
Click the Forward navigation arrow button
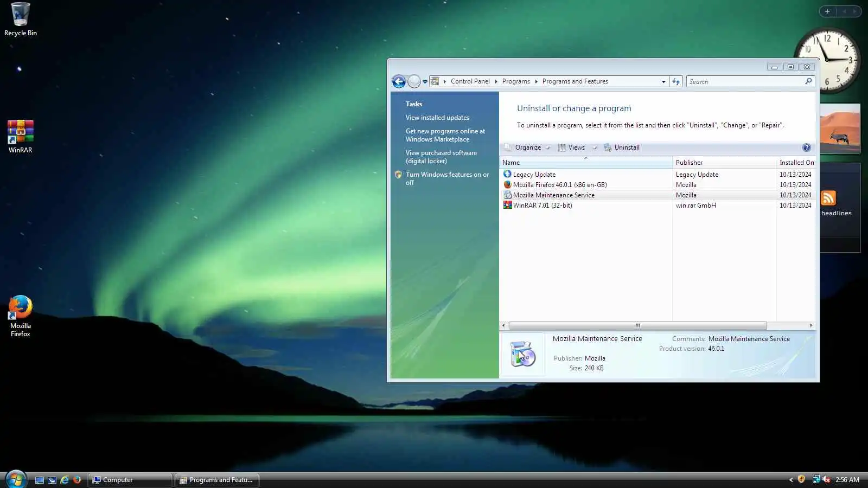point(414,81)
